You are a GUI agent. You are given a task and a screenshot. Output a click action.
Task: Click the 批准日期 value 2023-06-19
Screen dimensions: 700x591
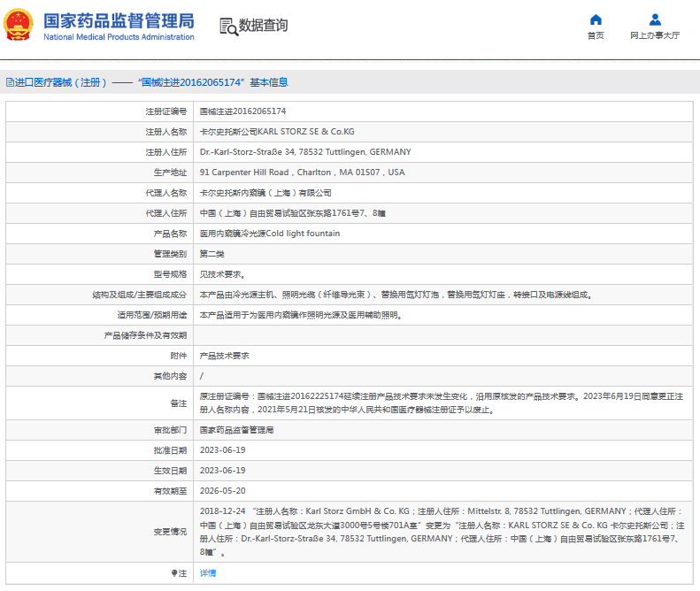[x=222, y=450]
